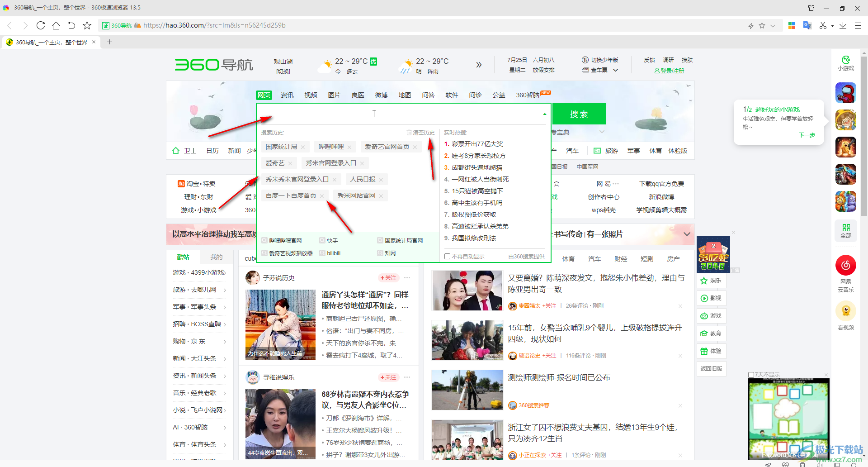868x467 pixels.
Task: Follow 寻雅说娱乐 with 关注 button
Action: pos(388,377)
